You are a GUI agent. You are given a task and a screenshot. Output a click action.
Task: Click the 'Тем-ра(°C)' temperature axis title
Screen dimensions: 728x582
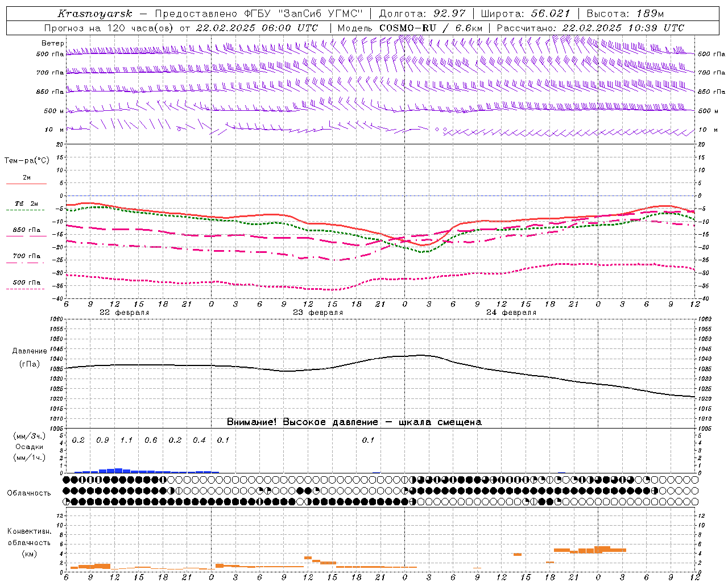coord(27,161)
